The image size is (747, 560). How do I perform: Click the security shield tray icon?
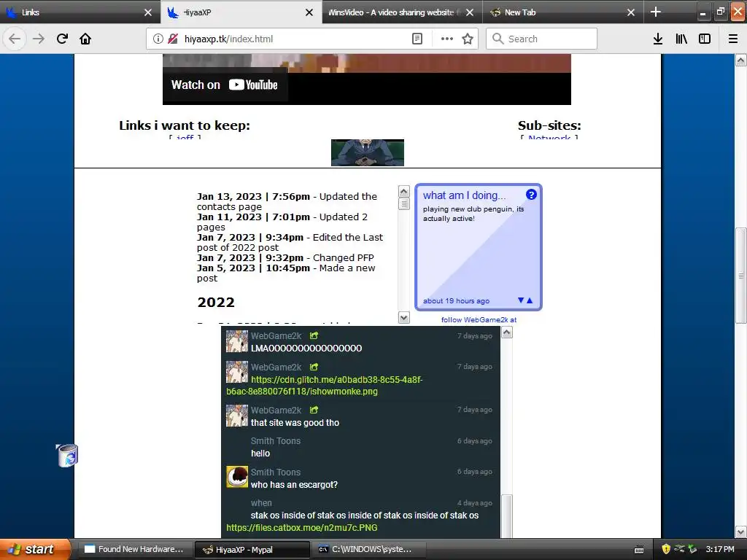[666, 549]
